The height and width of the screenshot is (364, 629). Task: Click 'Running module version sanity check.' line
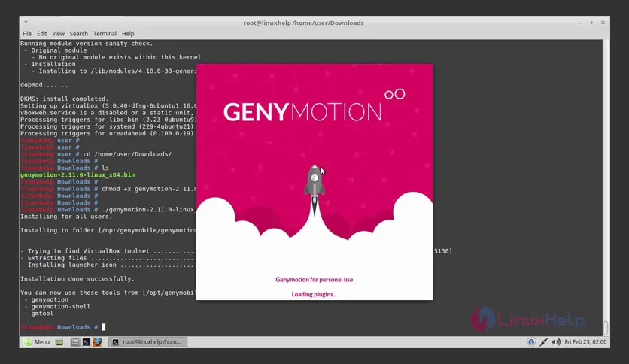[x=87, y=44]
